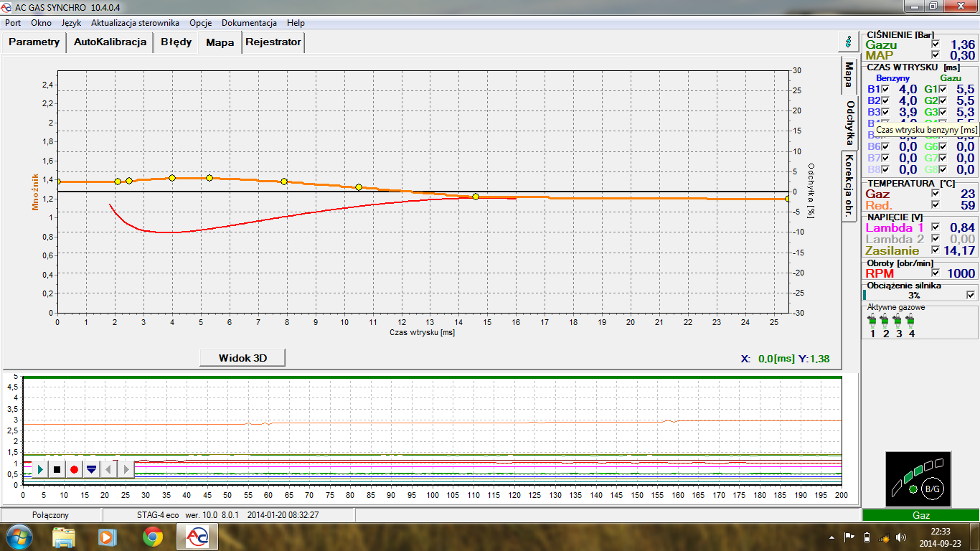Open Google Chrome from the taskbar
Viewport: 980px width, 551px height.
[152, 537]
